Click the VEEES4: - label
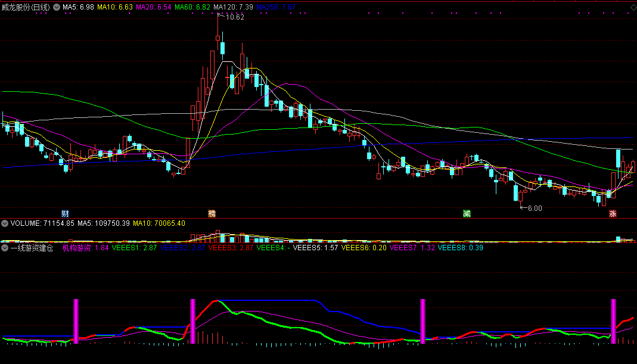The height and width of the screenshot is (364, 637). [x=274, y=248]
